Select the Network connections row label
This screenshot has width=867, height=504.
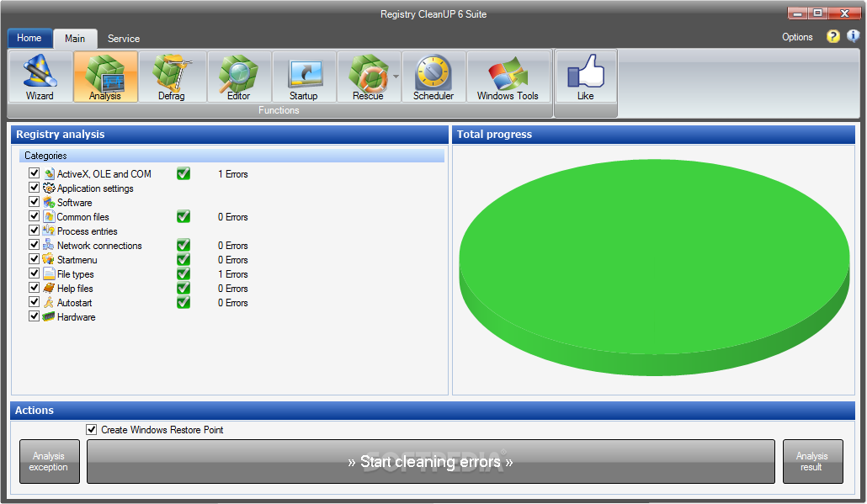tap(99, 246)
